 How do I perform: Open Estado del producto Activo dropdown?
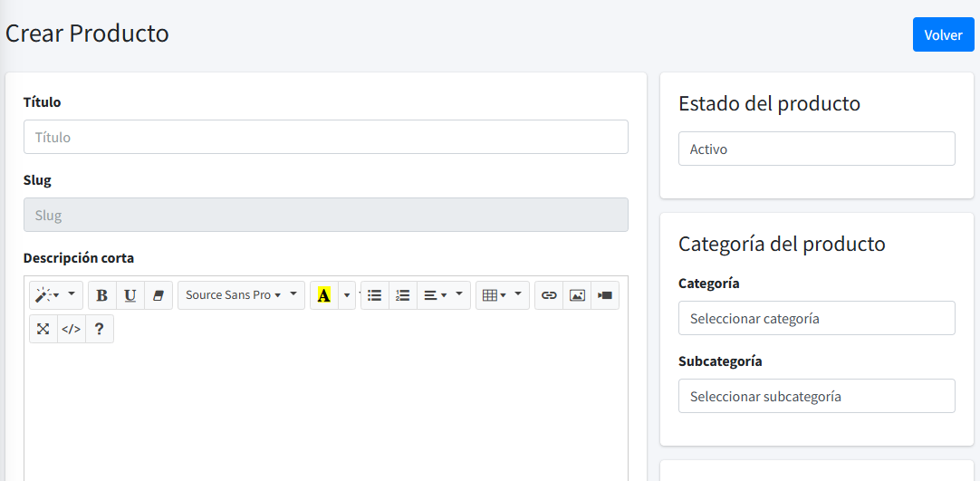tap(816, 149)
